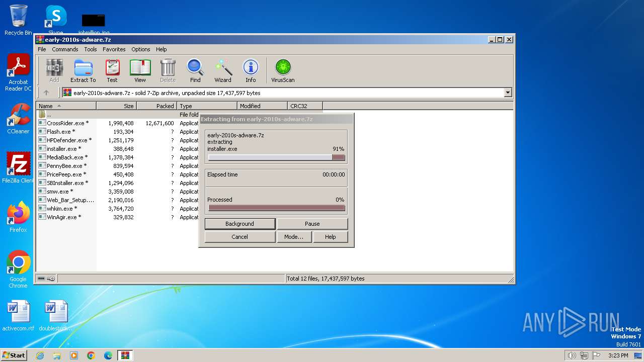
Task: Click Edge icon in taskbar
Action: 108,355
